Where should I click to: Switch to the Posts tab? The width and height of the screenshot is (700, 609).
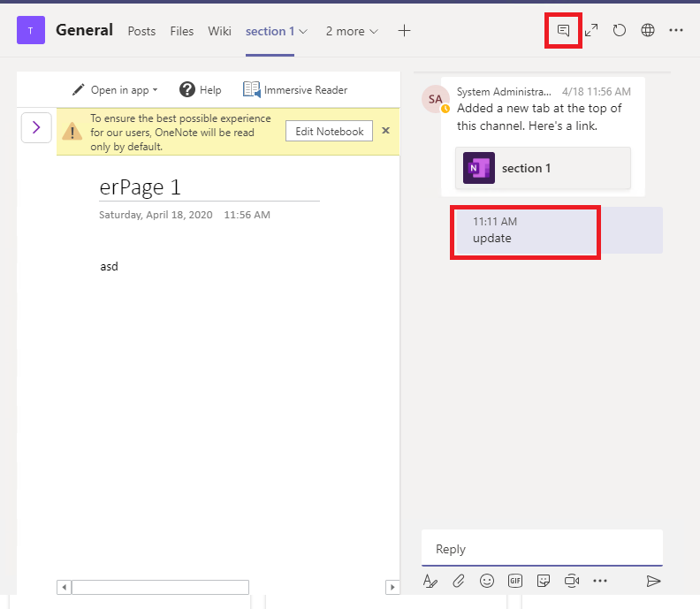(141, 31)
